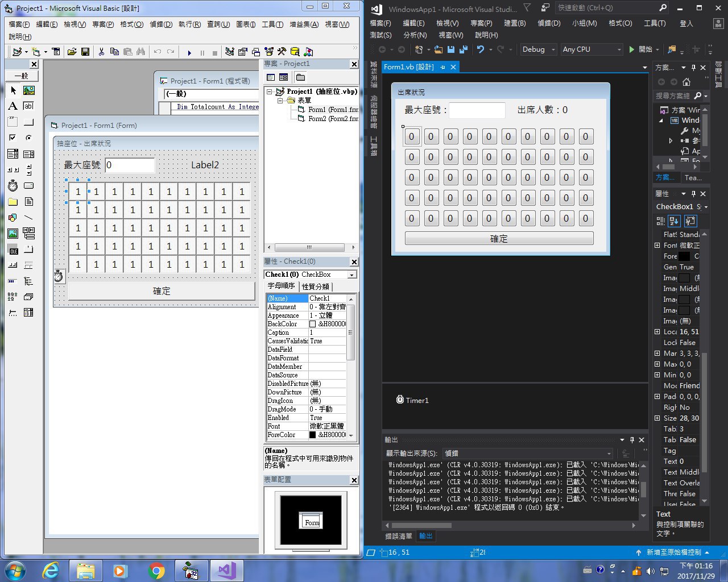Viewport: 728px width, 582px height.
Task: Select the Timer control in VB6 toolbox
Action: pos(13,186)
